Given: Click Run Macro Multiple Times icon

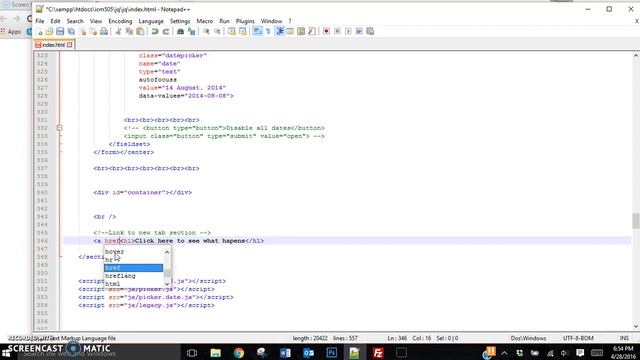Looking at the screenshot, I should click(x=359, y=31).
